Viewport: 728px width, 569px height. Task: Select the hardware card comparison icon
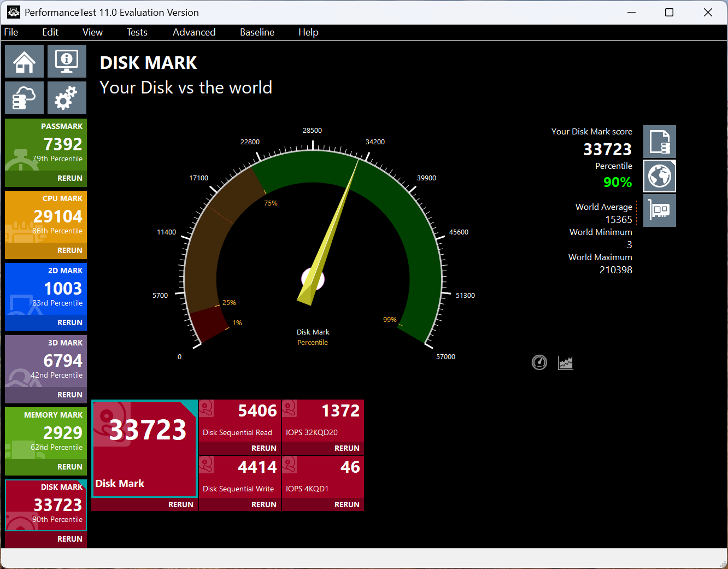660,210
